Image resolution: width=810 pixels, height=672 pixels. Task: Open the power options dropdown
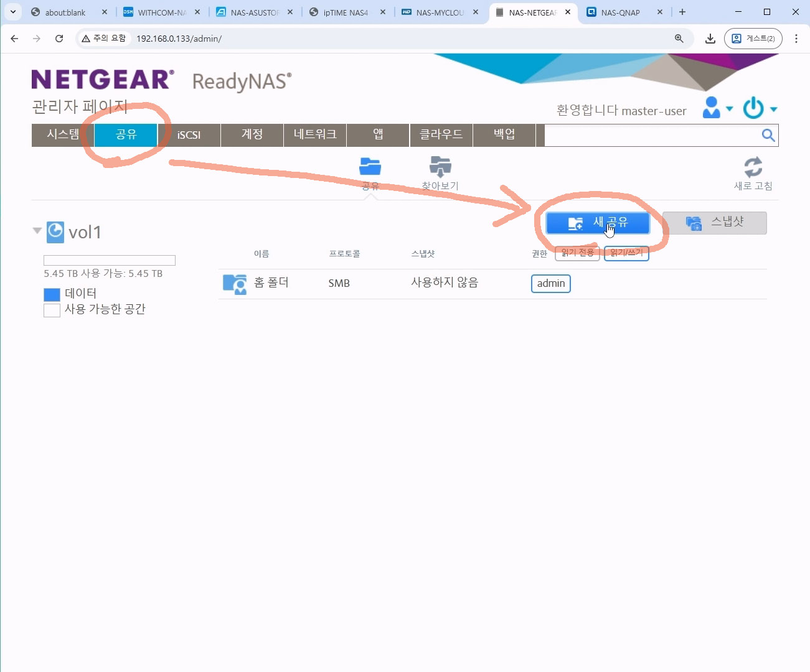(x=760, y=108)
